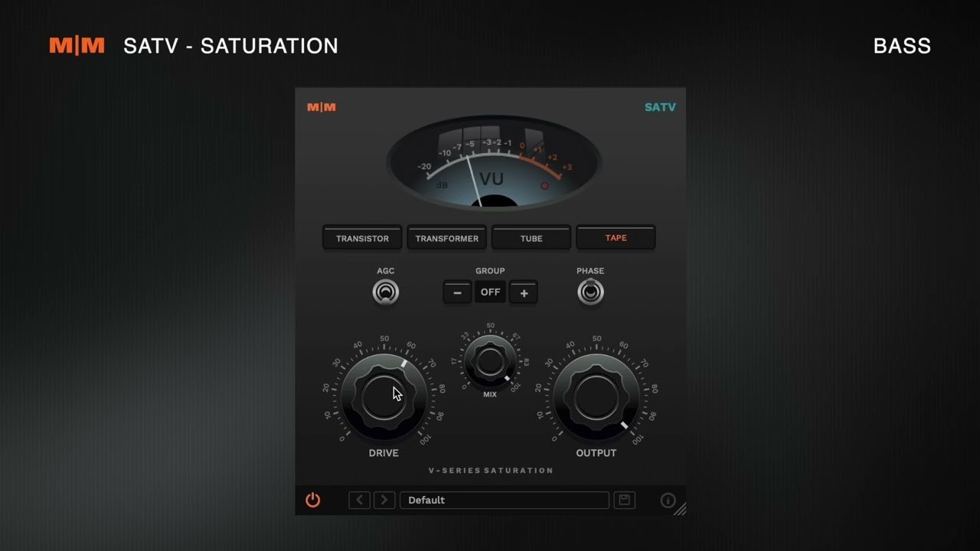Select the TAPE saturation mode
Screen dimensions: 980x551
click(616, 238)
